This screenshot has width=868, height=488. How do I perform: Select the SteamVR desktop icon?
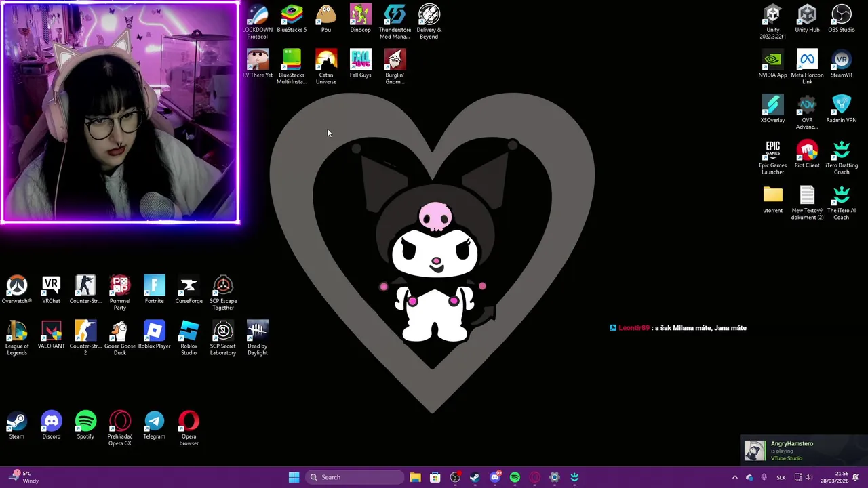(842, 64)
